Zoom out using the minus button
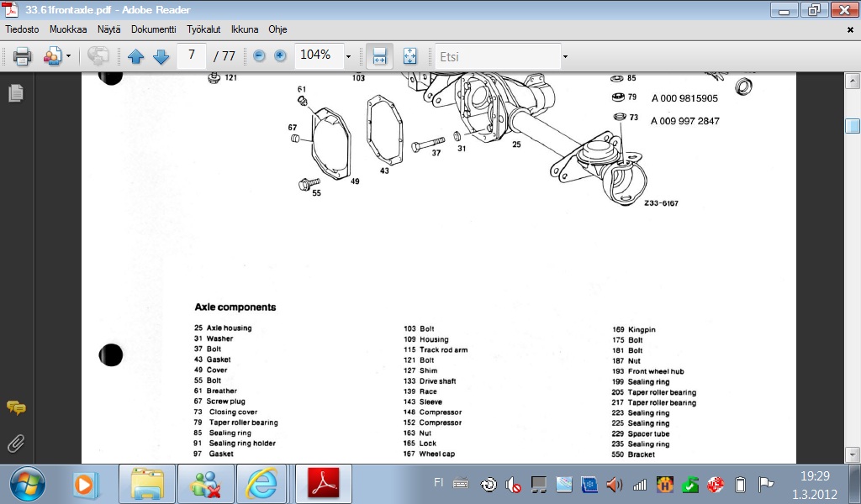The height and width of the screenshot is (504, 861). point(259,56)
